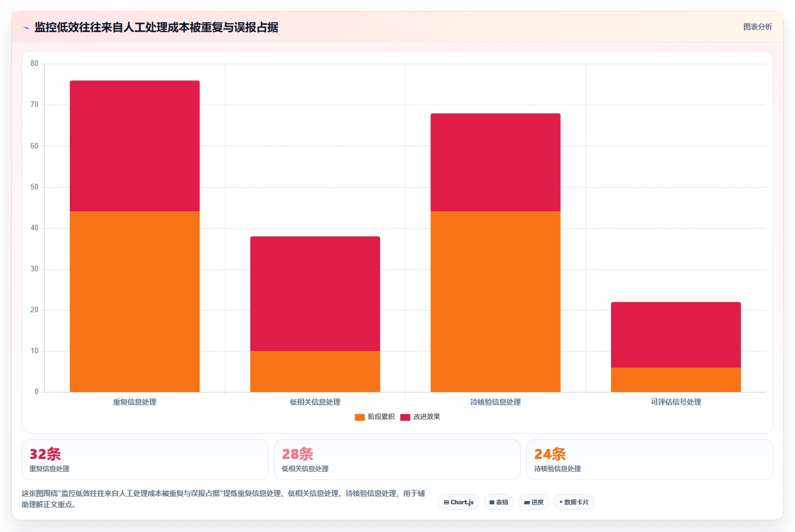The width and height of the screenshot is (795, 532).
Task: Select the 24条 待核验信息处理 card
Action: pos(650,459)
